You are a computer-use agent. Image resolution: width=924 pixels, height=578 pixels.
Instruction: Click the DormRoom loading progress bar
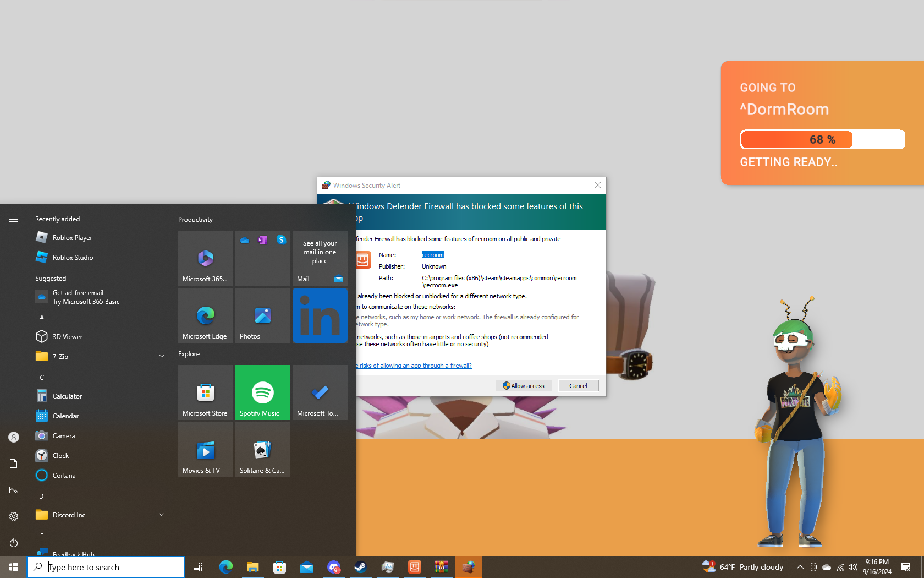pyautogui.click(x=822, y=139)
